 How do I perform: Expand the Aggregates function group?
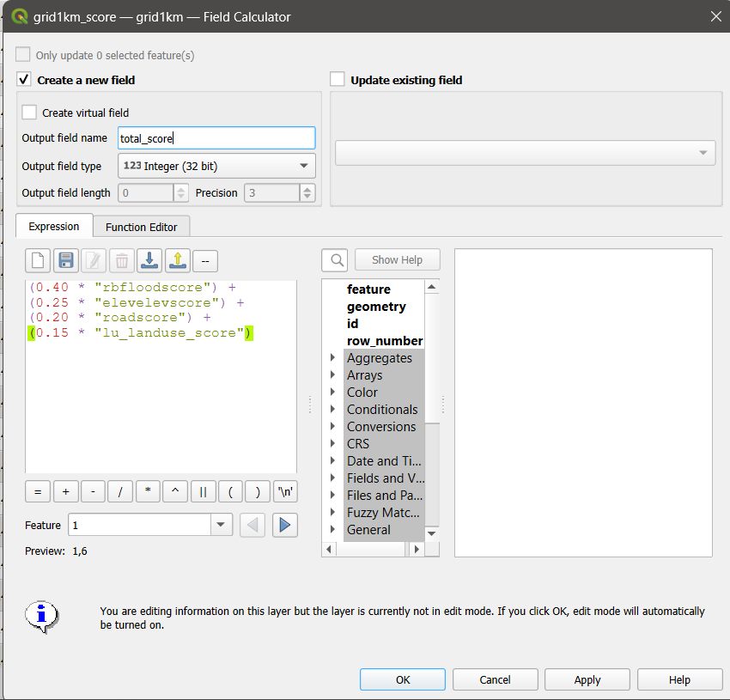pyautogui.click(x=332, y=358)
